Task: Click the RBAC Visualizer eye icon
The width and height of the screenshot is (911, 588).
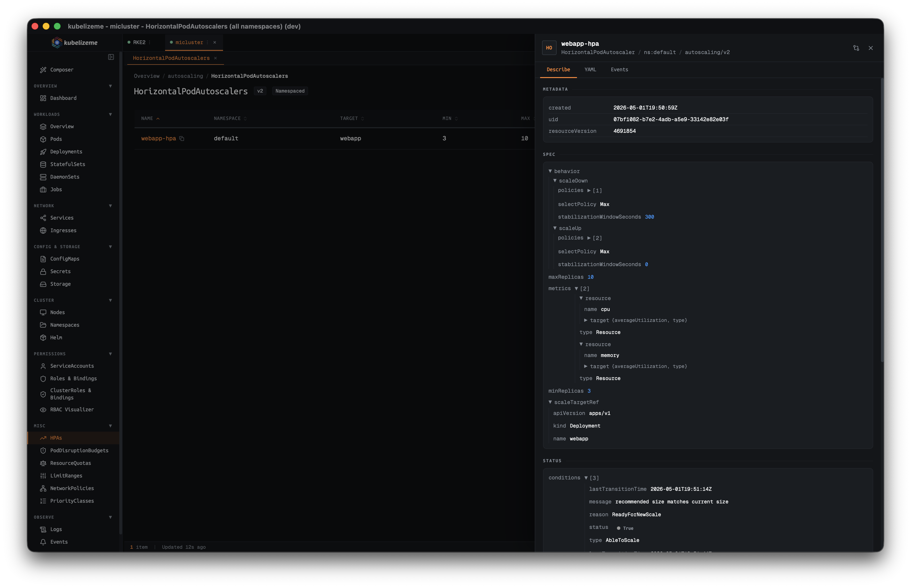Action: point(43,409)
